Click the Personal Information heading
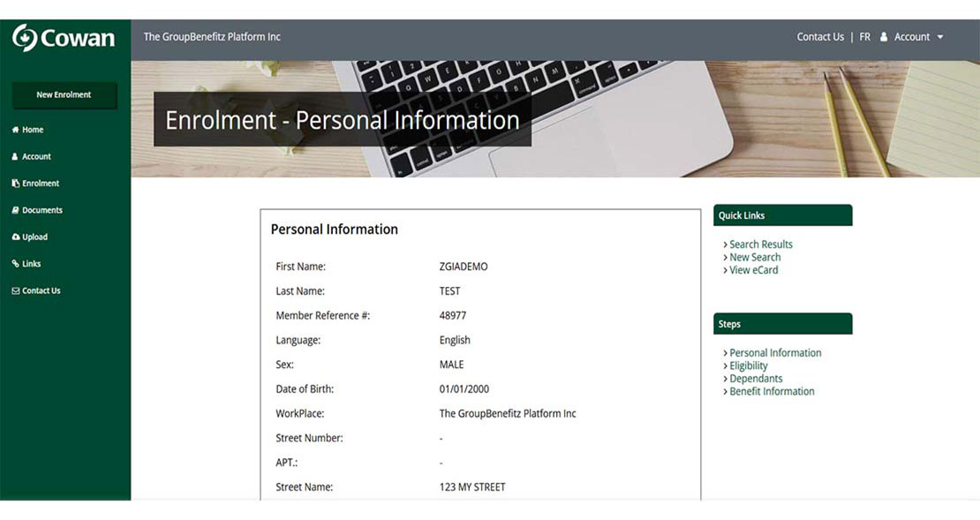This screenshot has height=520, width=980. tap(335, 229)
